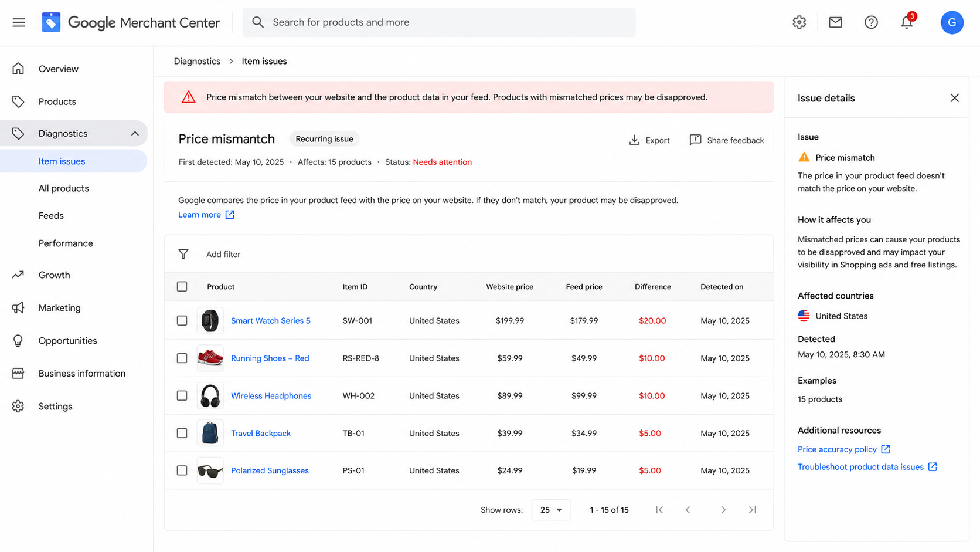
Task: Click the Diagnostics breadcrumb link
Action: (197, 61)
